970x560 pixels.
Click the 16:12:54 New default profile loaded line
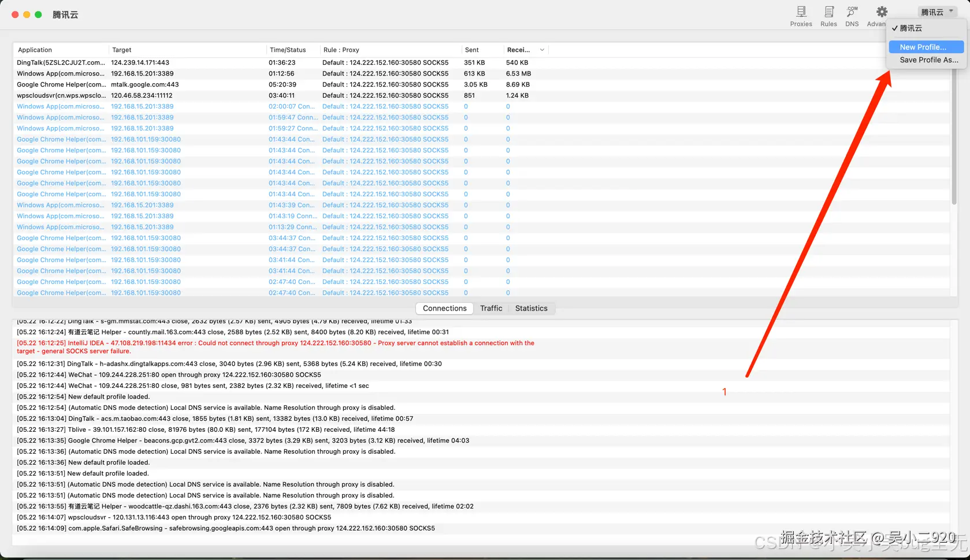click(x=83, y=397)
